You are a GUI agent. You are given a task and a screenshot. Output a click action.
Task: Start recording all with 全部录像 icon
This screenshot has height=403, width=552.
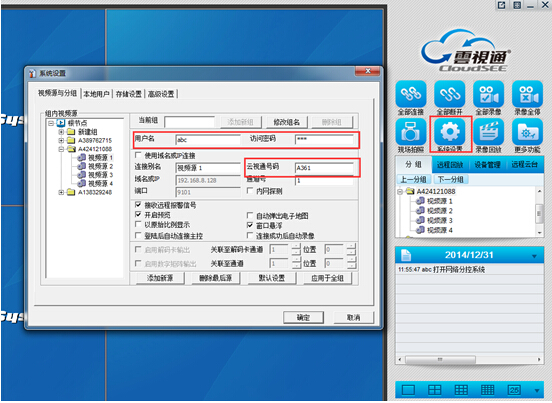point(488,94)
